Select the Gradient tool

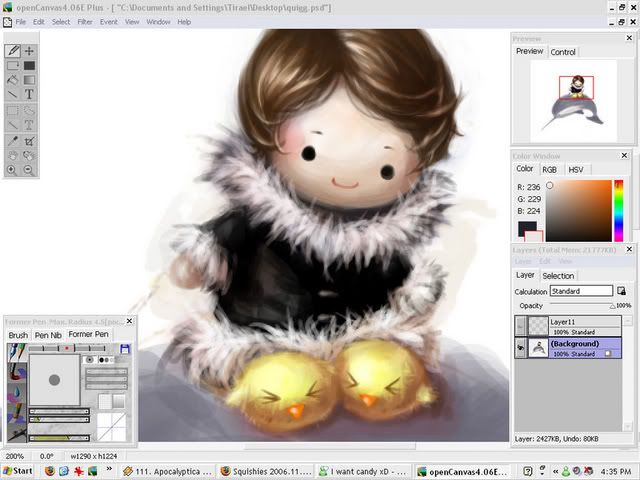(x=29, y=80)
